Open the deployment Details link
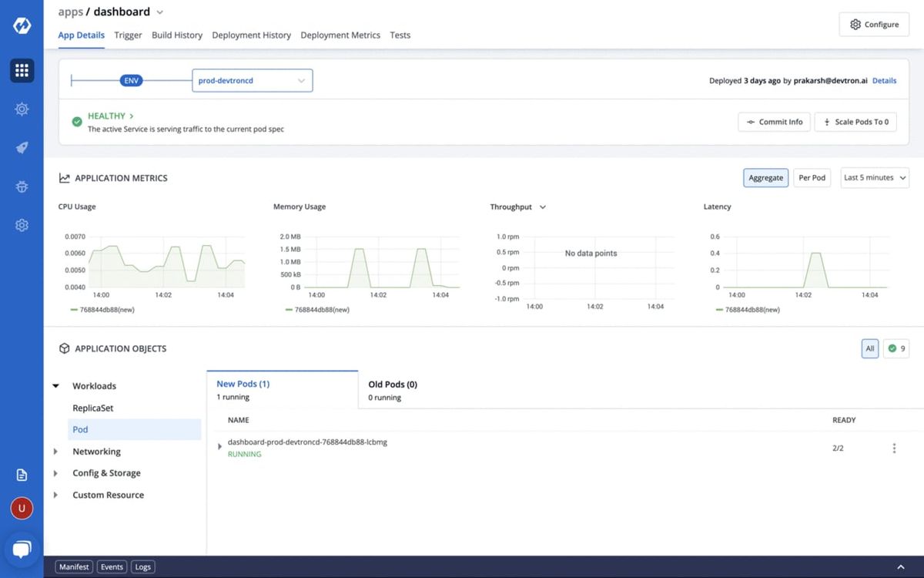924x578 pixels. (884, 80)
